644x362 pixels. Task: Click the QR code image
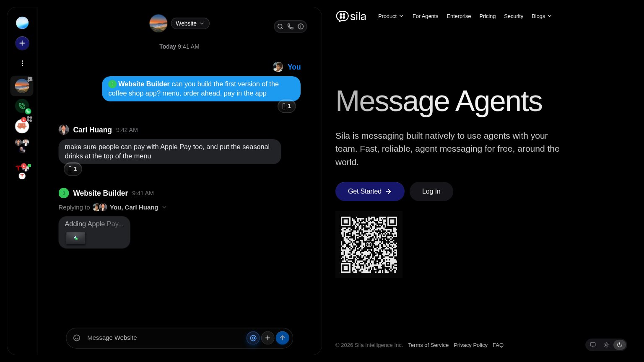click(x=369, y=245)
